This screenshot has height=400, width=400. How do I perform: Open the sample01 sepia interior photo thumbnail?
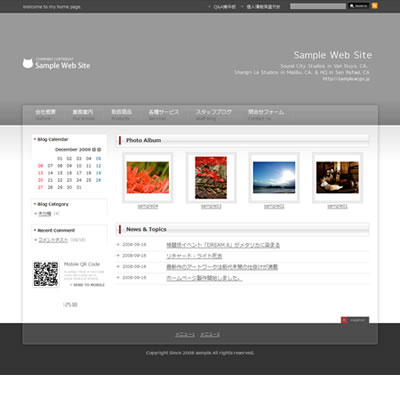pos(337,177)
